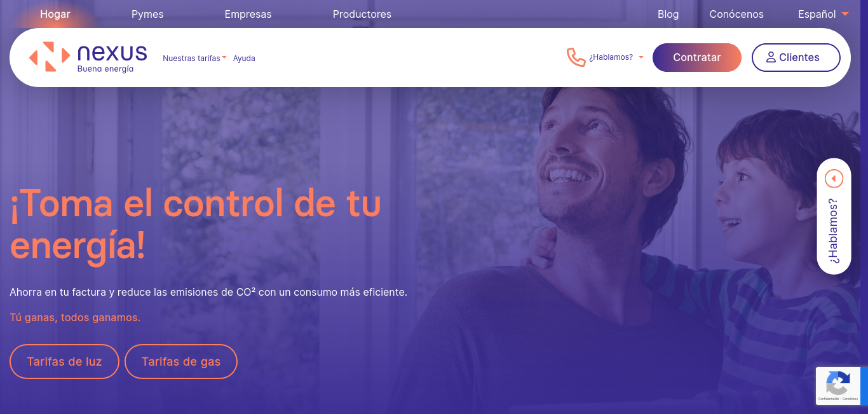Click the Tarifas de luz button
This screenshot has width=868, height=414.
coord(64,361)
